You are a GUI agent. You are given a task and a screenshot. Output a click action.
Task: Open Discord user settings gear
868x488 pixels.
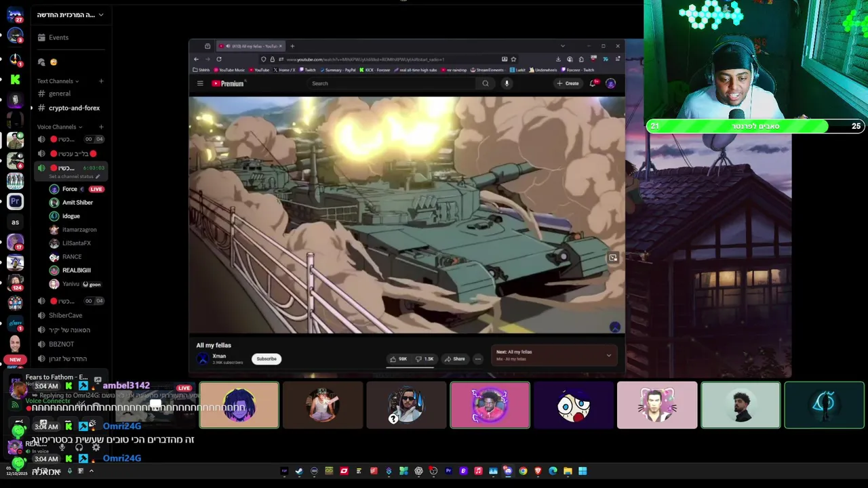96,447
